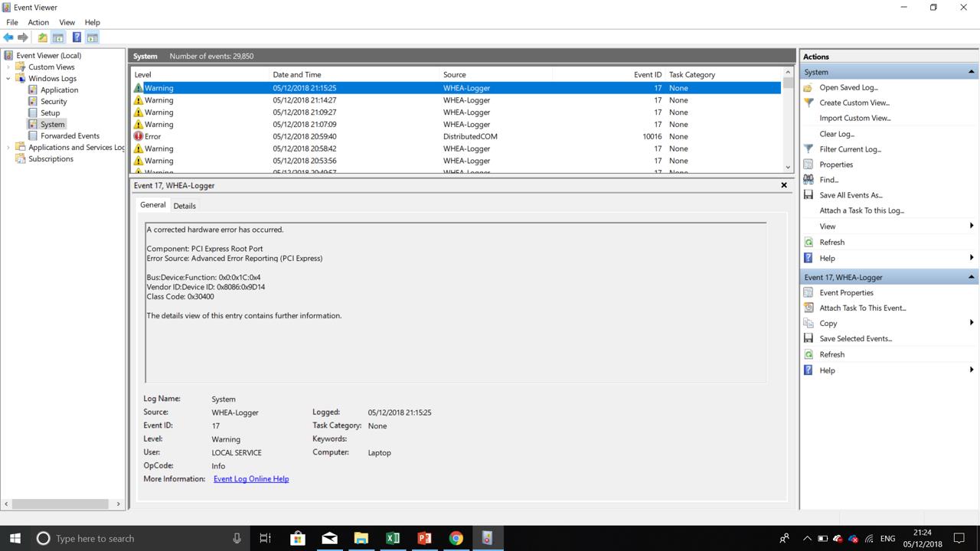Select the Save All Events As icon
Viewport: 980px width, 551px height.
tap(808, 194)
